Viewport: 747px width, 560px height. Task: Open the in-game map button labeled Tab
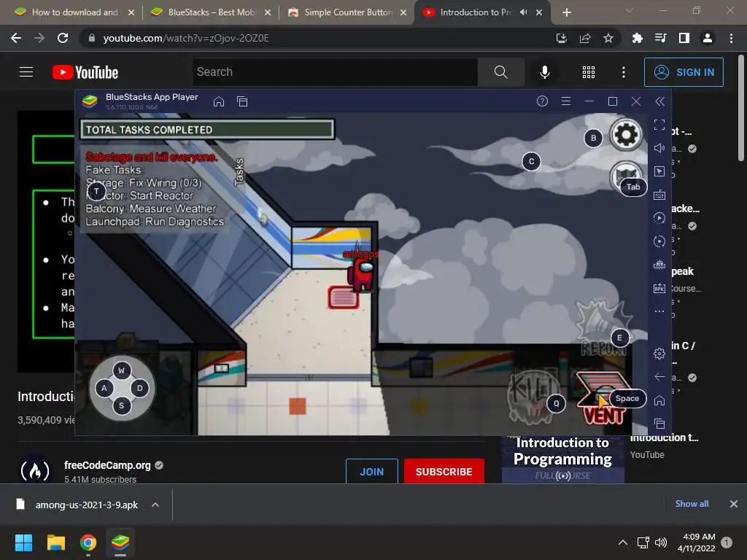627,177
